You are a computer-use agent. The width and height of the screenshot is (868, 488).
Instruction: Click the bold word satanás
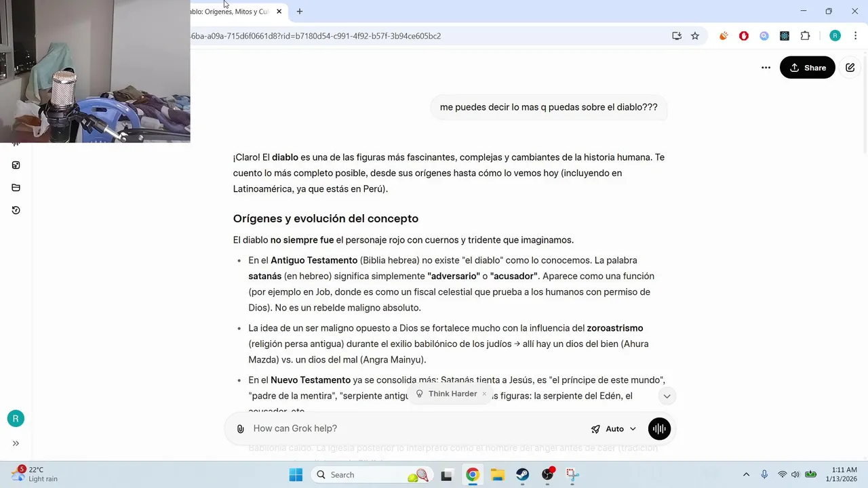pyautogui.click(x=264, y=276)
